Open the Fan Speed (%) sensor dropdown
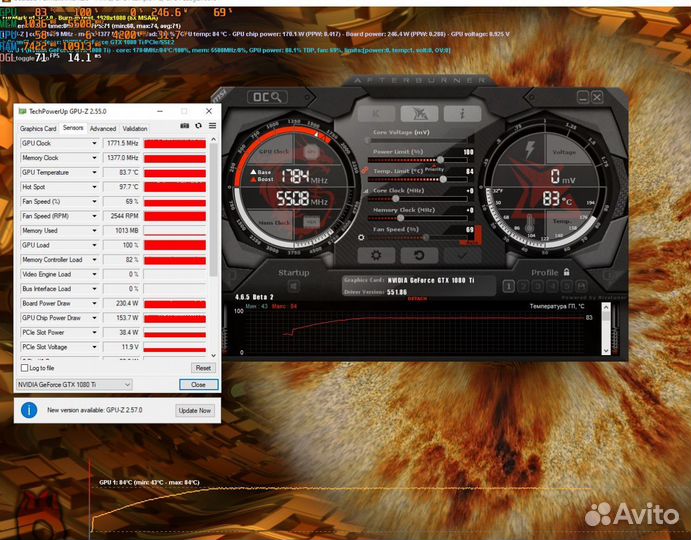The image size is (691, 540). [x=94, y=201]
